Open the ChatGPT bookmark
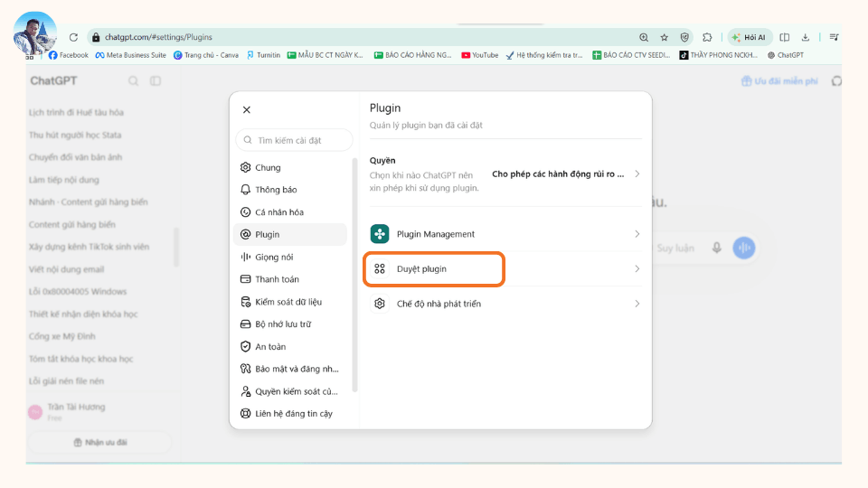The height and width of the screenshot is (488, 868). click(x=786, y=55)
